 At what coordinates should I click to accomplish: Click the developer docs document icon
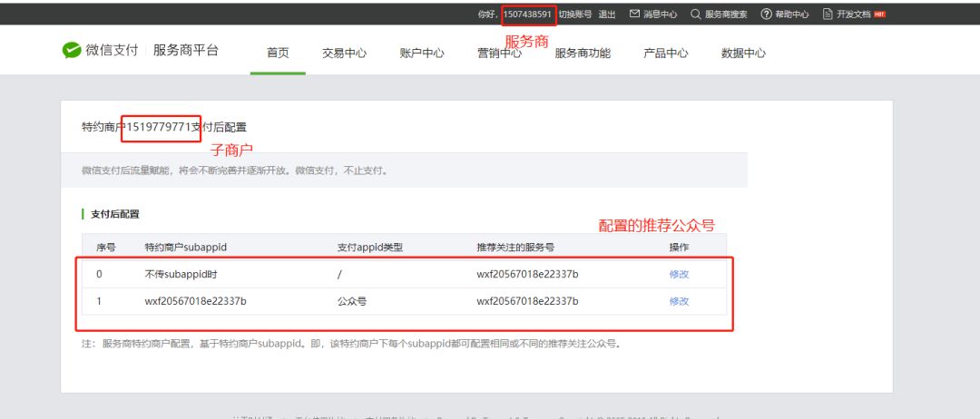(828, 14)
